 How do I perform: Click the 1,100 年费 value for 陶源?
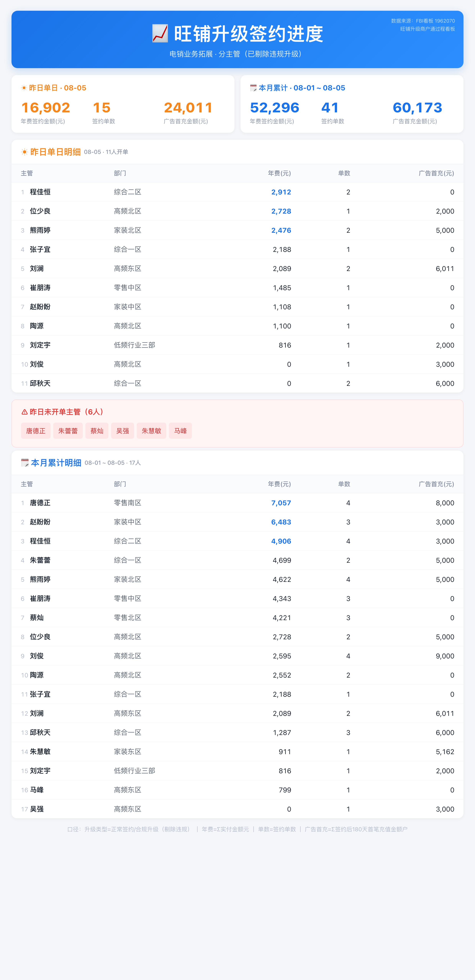tap(282, 326)
